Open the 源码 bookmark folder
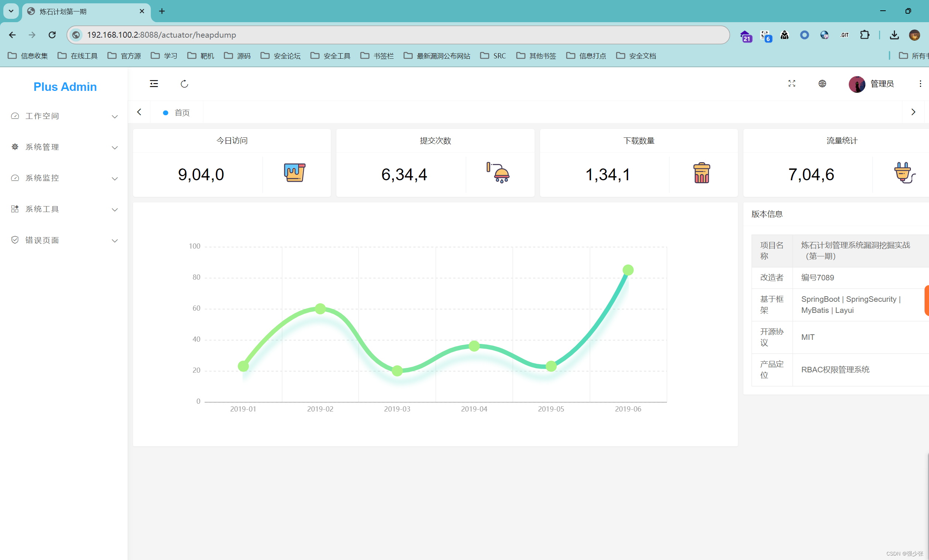This screenshot has height=560, width=929. click(237, 56)
